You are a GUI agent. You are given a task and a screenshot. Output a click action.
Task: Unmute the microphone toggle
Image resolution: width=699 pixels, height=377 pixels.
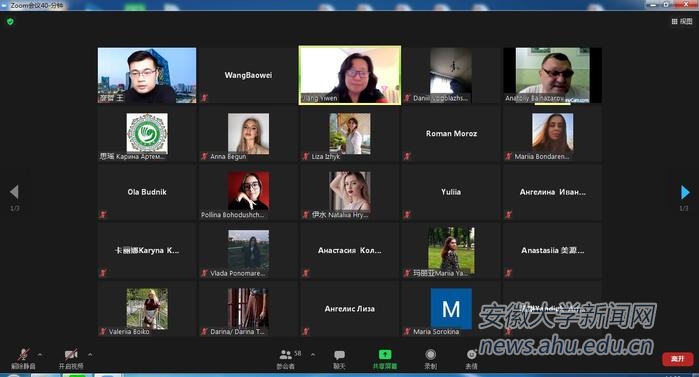point(23,355)
